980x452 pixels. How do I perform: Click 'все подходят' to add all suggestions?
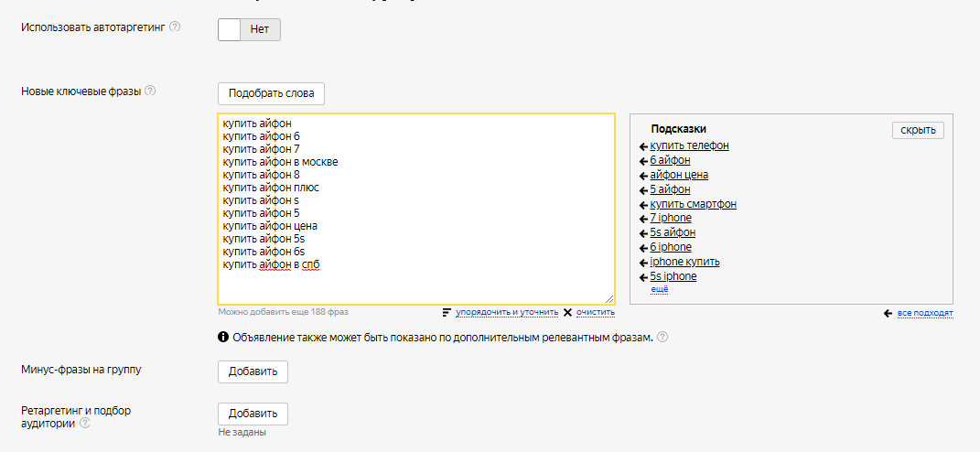924,313
